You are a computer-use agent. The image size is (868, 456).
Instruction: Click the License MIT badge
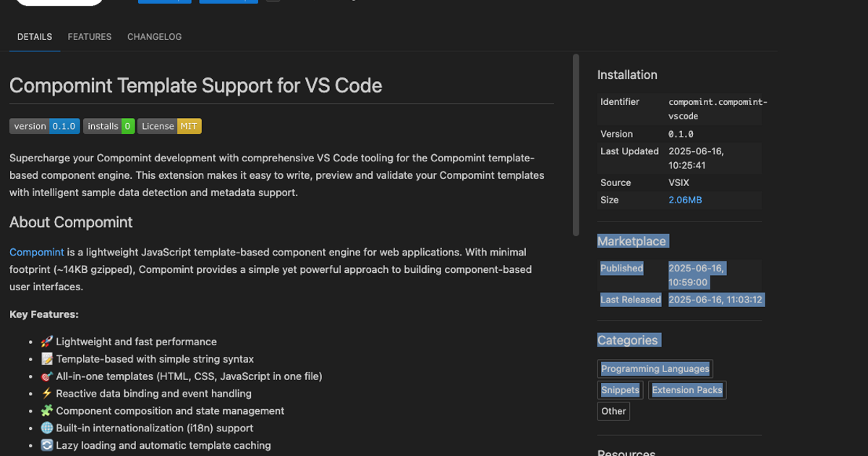pyautogui.click(x=169, y=126)
